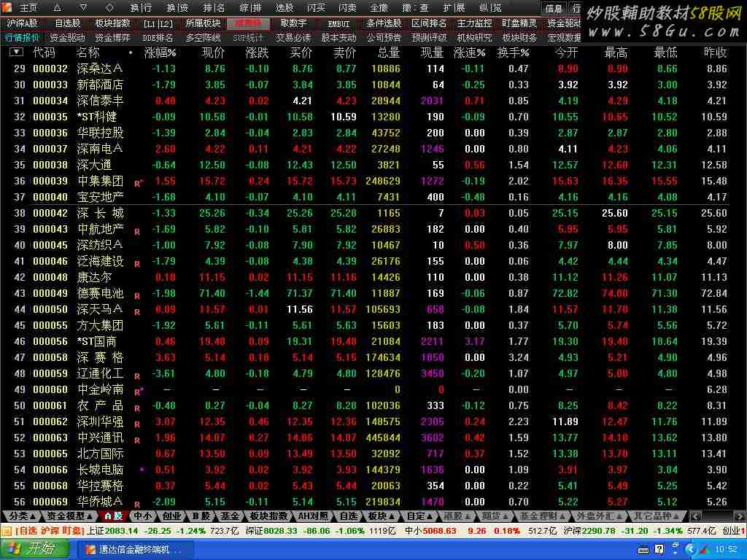747x560 pixels.
Task: Click the 所属板块 toolbar button
Action: click(203, 23)
